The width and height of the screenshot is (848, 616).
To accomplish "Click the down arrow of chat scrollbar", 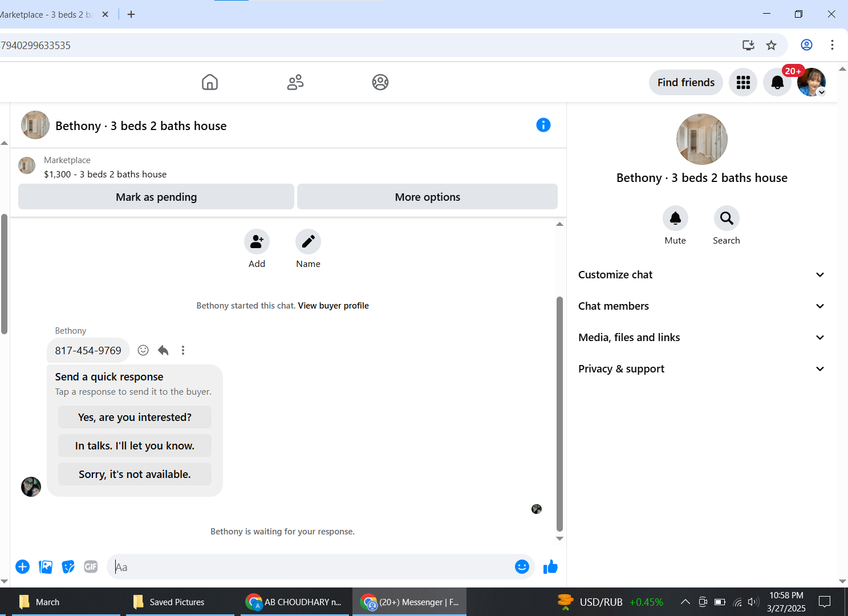I will [x=559, y=538].
